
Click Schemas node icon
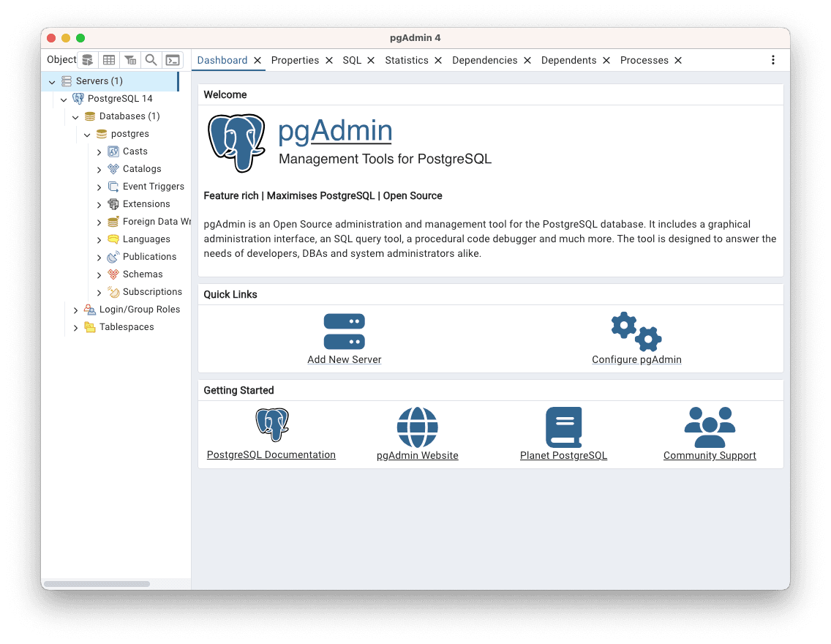click(113, 274)
